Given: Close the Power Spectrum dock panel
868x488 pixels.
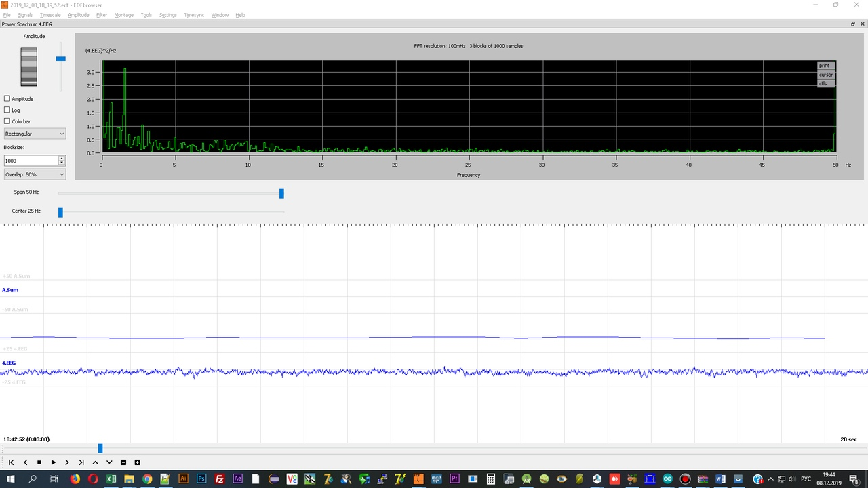Looking at the screenshot, I should coord(863,24).
